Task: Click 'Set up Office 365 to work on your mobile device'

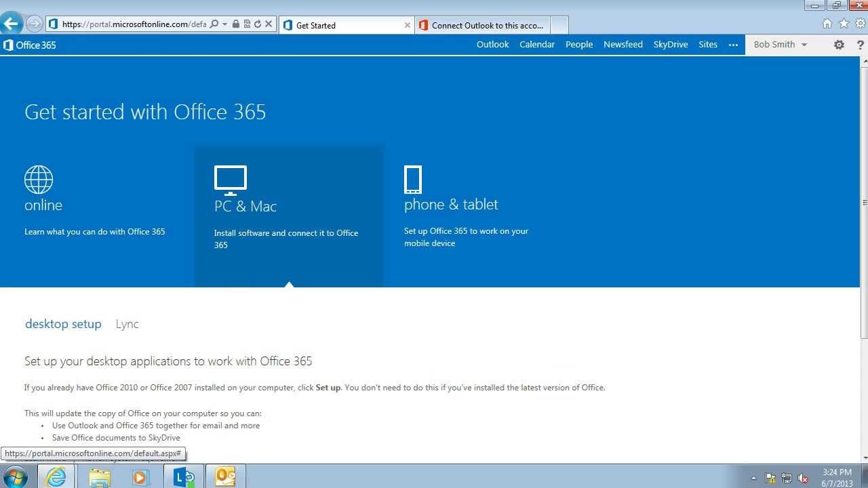Action: coord(466,237)
